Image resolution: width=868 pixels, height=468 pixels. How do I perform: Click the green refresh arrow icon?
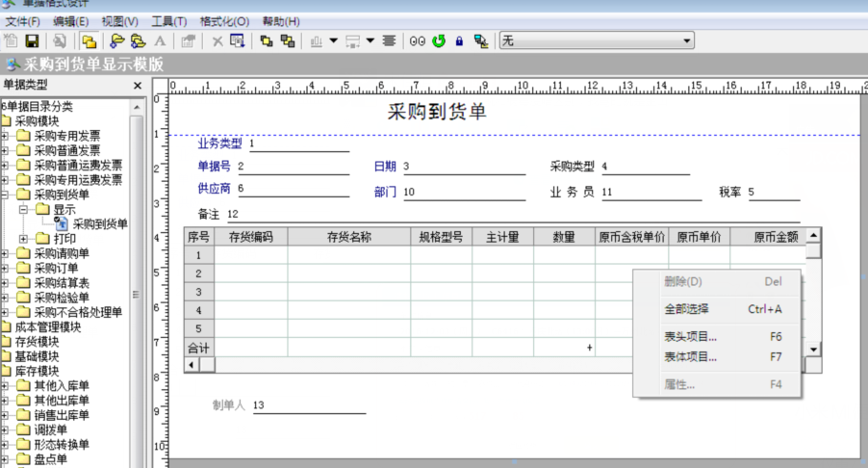[439, 41]
